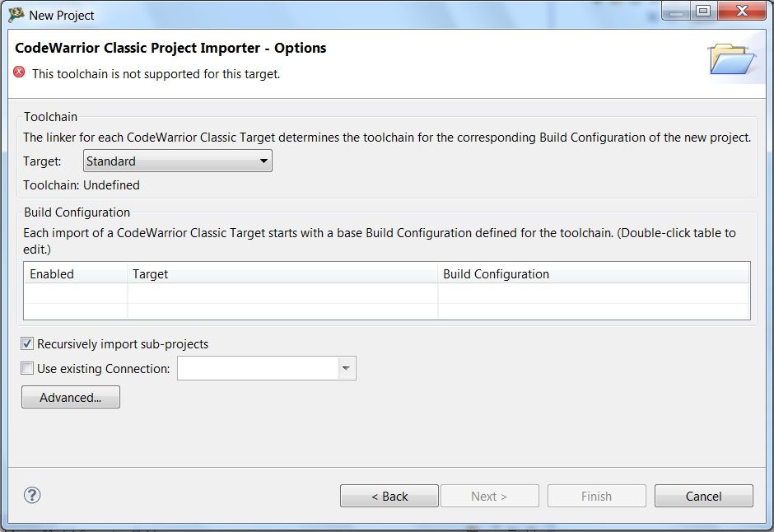774x532 pixels.
Task: Click the Finish button
Action: tap(596, 496)
